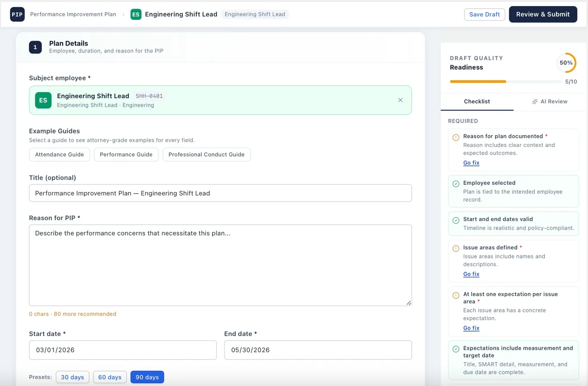The image size is (588, 386).
Task: Select the 60 days preset
Action: pos(110,377)
